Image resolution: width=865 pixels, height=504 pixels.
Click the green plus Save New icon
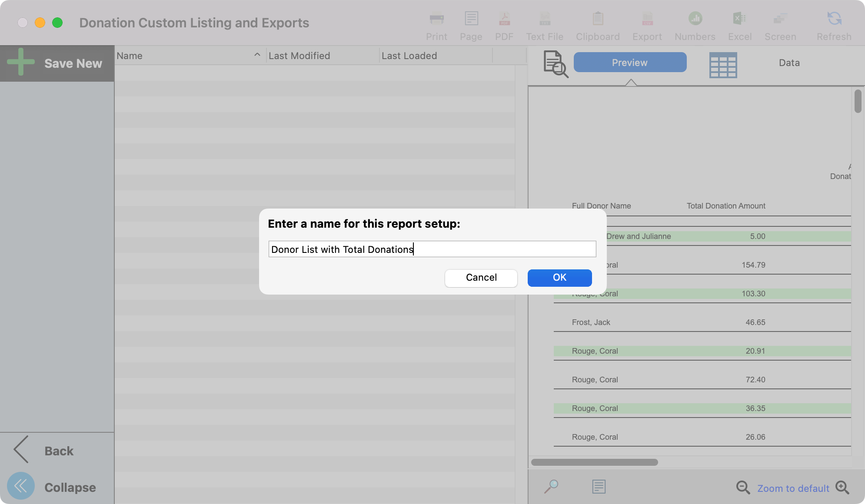click(20, 62)
